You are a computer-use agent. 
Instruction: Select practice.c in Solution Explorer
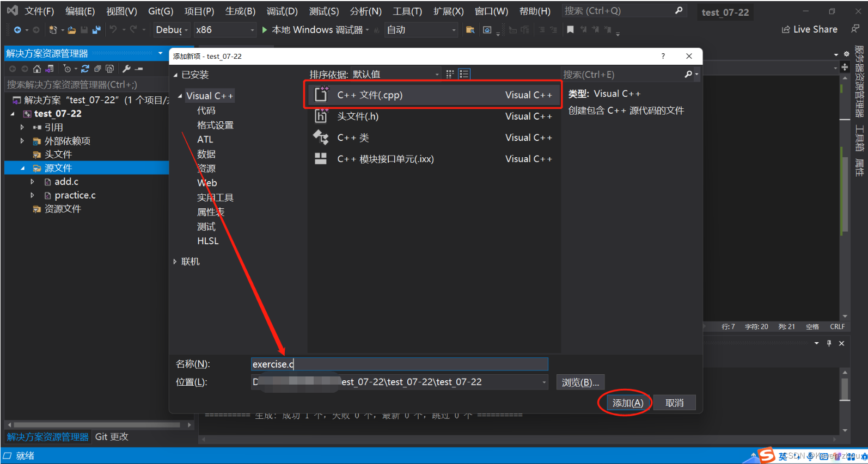[x=75, y=195]
